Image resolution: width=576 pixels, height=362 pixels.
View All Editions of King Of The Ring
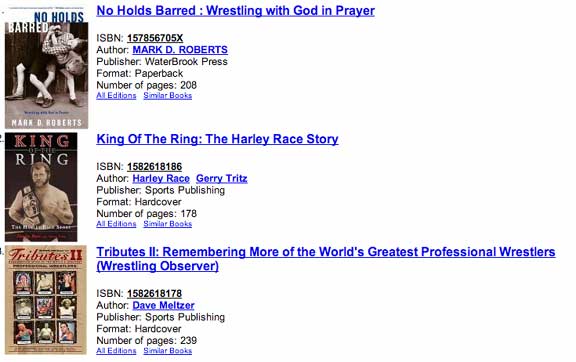tap(116, 224)
